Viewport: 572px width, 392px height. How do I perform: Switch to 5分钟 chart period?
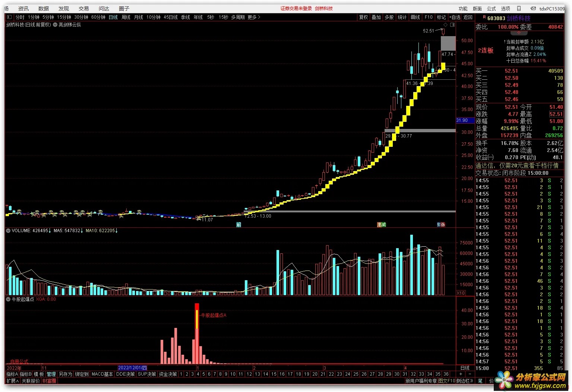tap(48, 17)
